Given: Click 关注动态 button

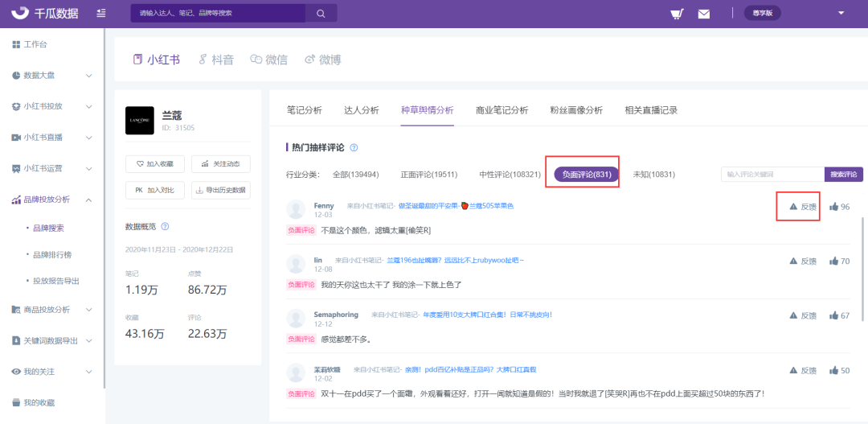Looking at the screenshot, I should click(x=221, y=164).
